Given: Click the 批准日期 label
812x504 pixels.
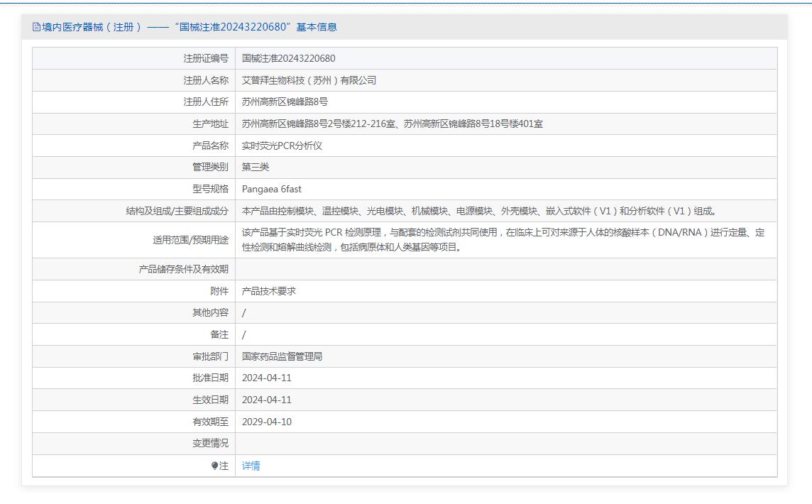Looking at the screenshot, I should pos(210,378).
